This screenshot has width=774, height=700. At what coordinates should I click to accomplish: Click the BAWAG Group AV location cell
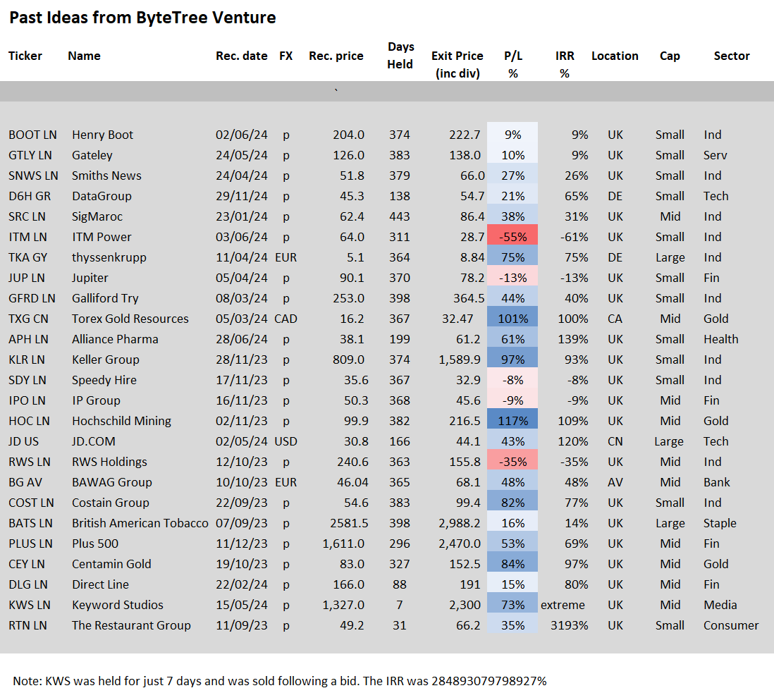(615, 482)
